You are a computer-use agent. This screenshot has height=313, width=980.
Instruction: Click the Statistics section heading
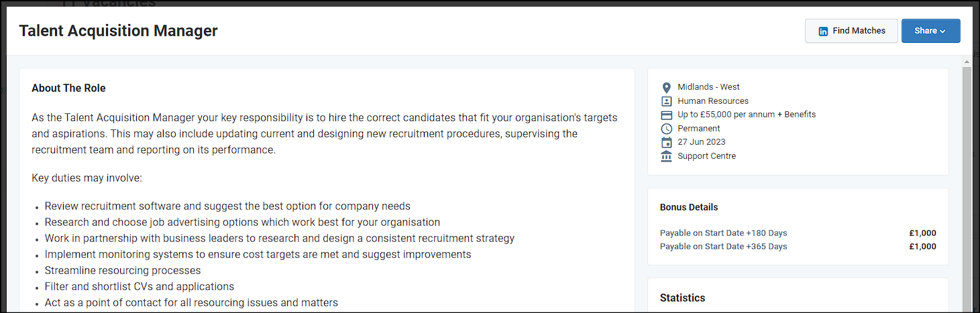coord(682,298)
